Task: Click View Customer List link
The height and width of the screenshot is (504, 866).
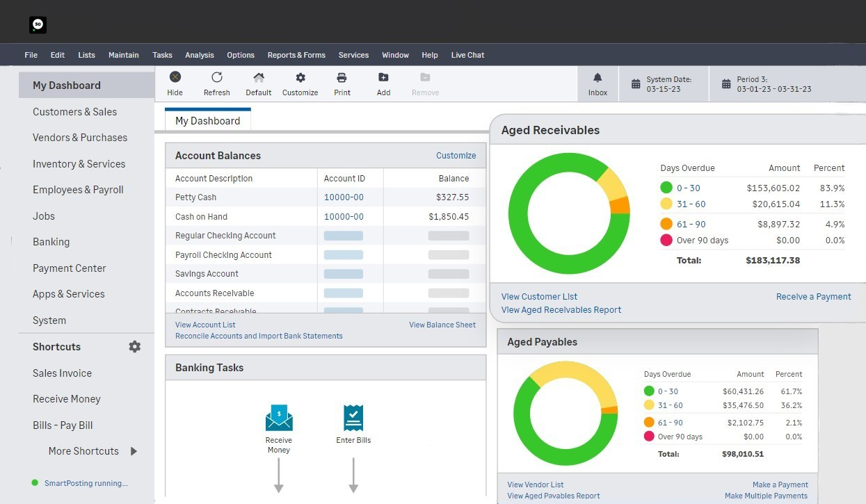Action: point(539,297)
